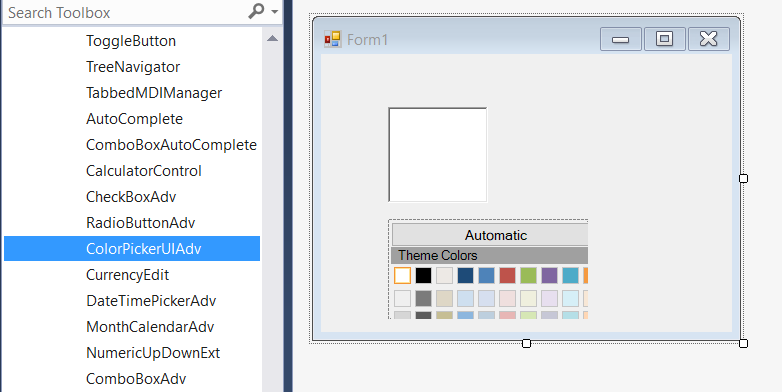
Task: Select DateTimePickerAdv in the toolbox
Action: point(151,301)
